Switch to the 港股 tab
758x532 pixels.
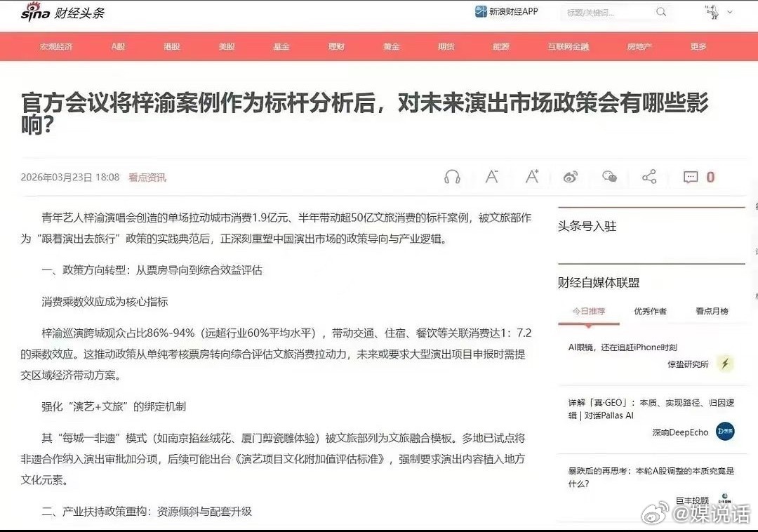pyautogui.click(x=171, y=46)
